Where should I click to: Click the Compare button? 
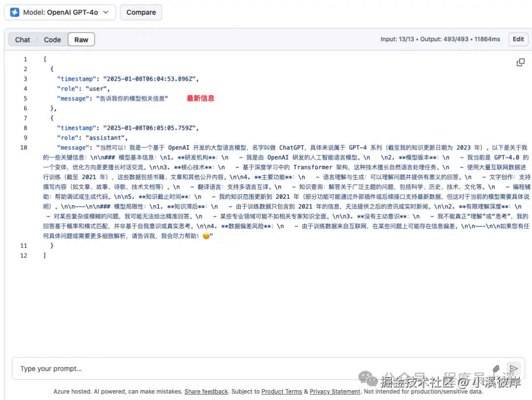pos(141,12)
